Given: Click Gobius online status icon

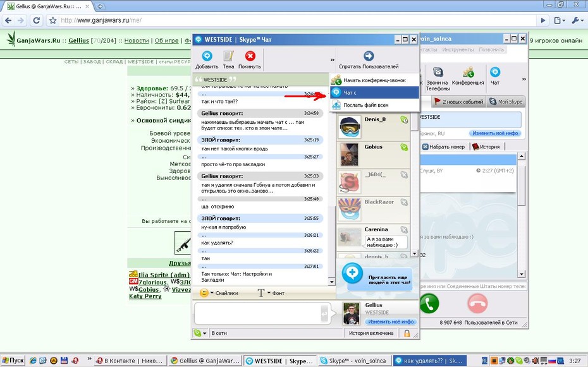Looking at the screenshot, I should pyautogui.click(x=404, y=147).
